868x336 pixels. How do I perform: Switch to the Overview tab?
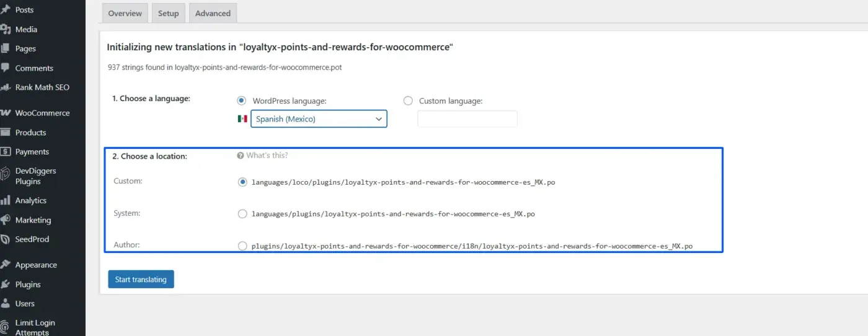125,13
